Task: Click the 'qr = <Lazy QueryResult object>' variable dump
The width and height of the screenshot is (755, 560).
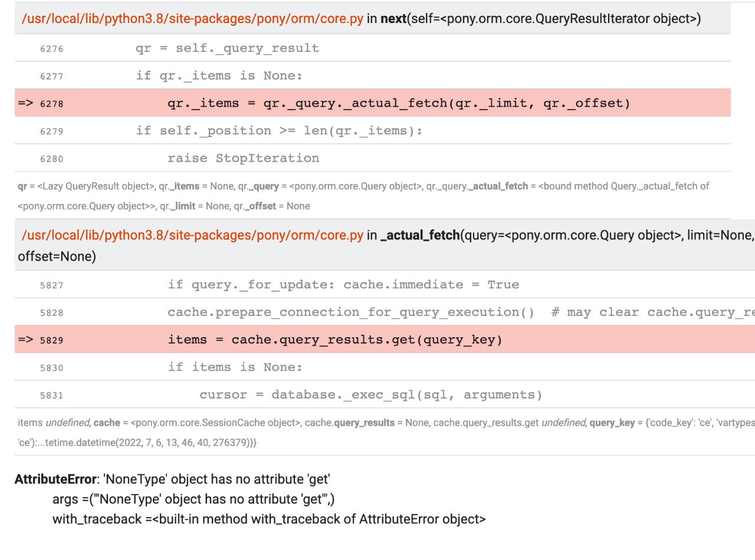Action: 86,186
